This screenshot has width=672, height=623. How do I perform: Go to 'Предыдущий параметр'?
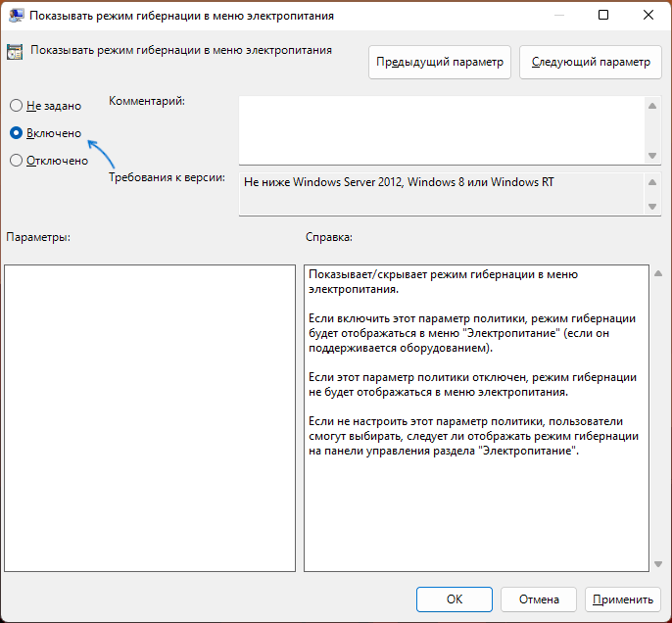pyautogui.click(x=440, y=62)
